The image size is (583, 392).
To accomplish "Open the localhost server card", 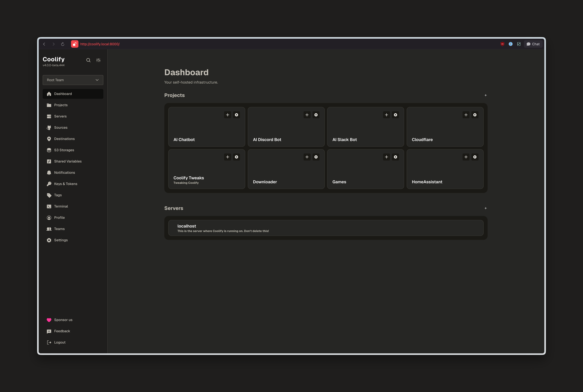I will pyautogui.click(x=325, y=228).
